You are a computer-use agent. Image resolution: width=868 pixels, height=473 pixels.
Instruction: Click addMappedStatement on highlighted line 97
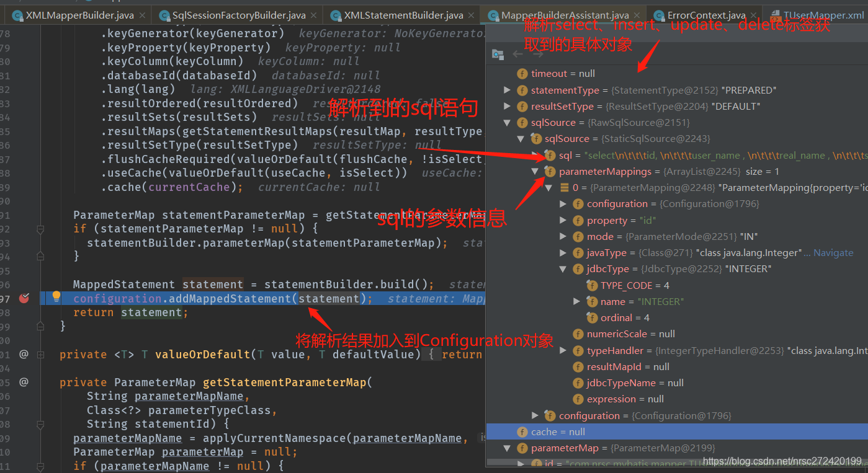point(230,298)
